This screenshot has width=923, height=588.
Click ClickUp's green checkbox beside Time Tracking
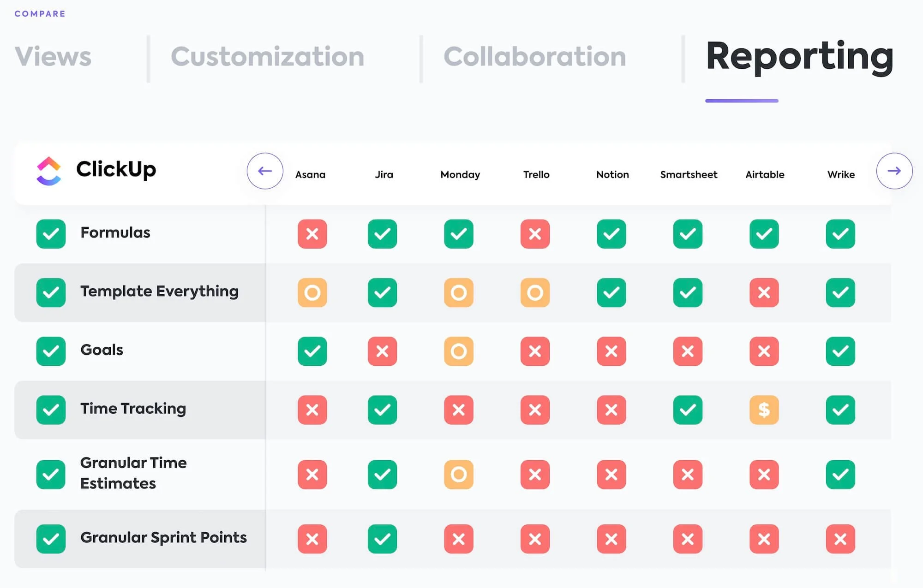point(51,410)
